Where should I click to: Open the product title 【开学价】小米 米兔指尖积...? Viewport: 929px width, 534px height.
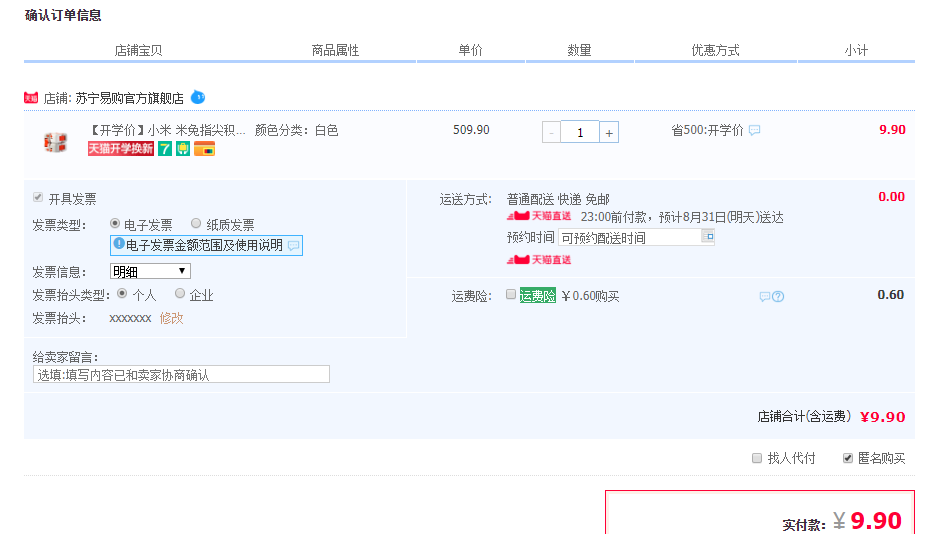pos(166,130)
